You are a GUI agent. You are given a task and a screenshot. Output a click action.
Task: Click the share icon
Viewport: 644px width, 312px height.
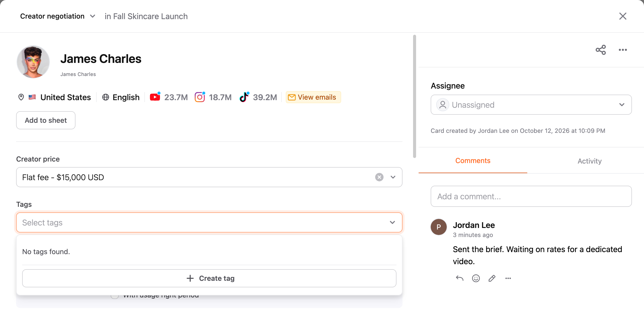tap(601, 50)
